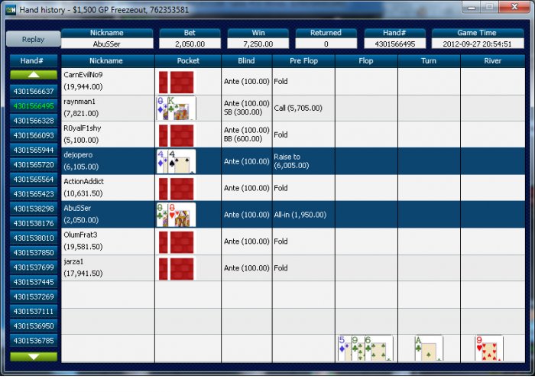Image resolution: width=535 pixels, height=392 pixels.
Task: Choose hand 4301536950
Action: pyautogui.click(x=34, y=326)
